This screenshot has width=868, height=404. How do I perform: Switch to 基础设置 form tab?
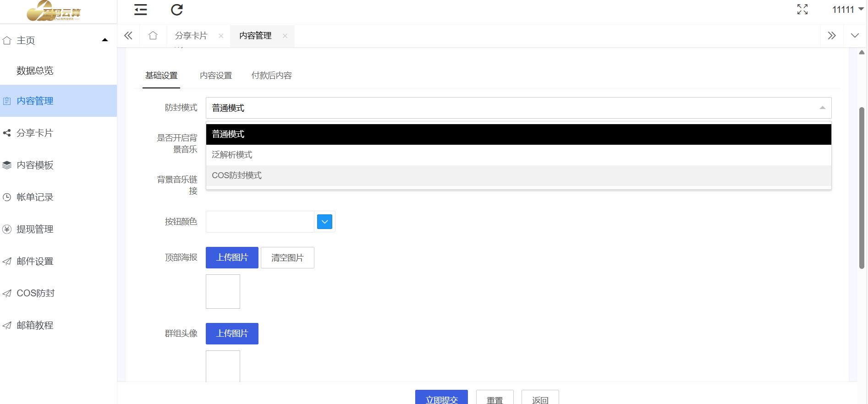coord(161,76)
